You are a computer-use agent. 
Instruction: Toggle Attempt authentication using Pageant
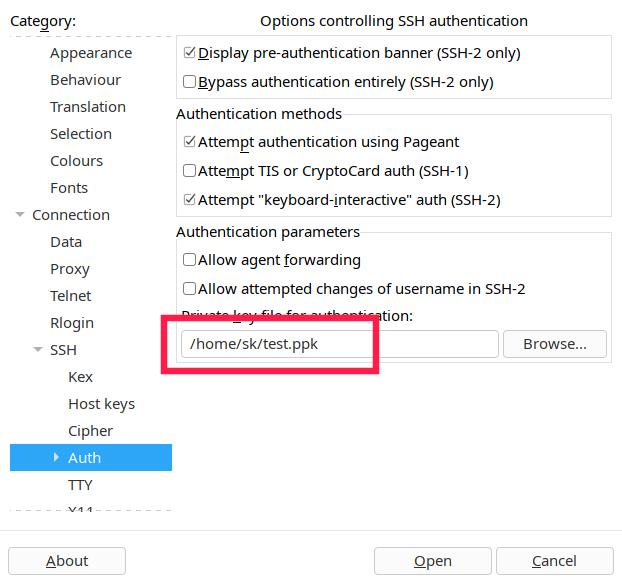pos(190,143)
